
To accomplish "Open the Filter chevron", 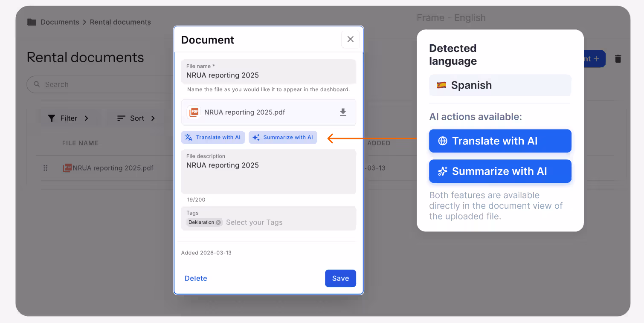I will (87, 118).
